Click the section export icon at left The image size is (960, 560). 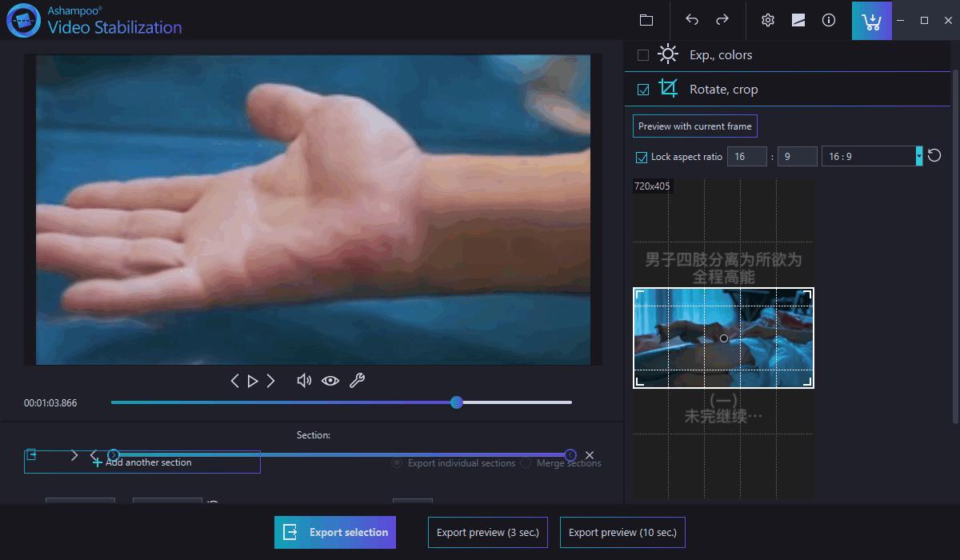pyautogui.click(x=31, y=455)
